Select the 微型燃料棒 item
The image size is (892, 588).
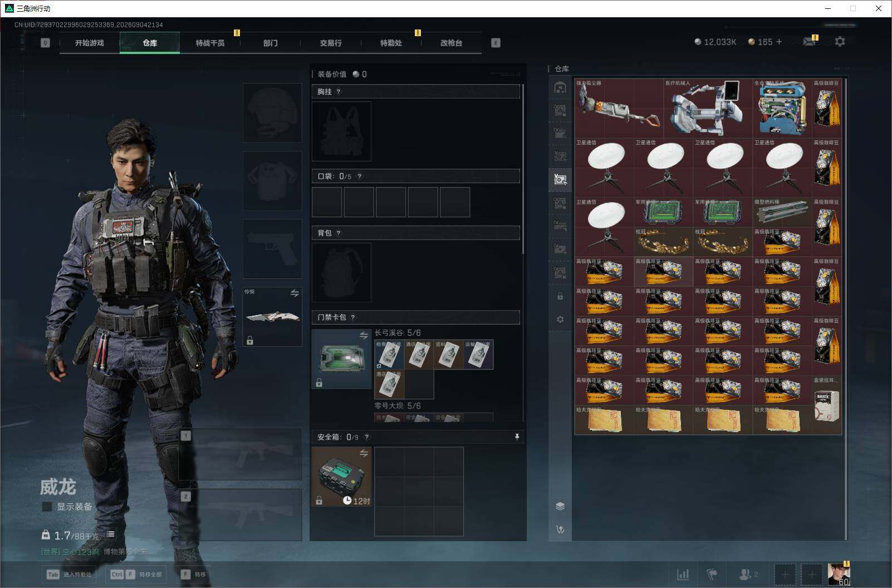point(782,212)
